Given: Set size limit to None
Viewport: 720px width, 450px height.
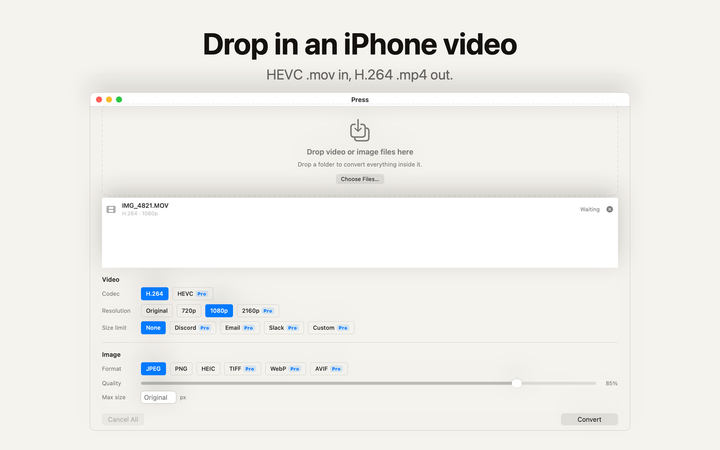Looking at the screenshot, I should (x=153, y=328).
